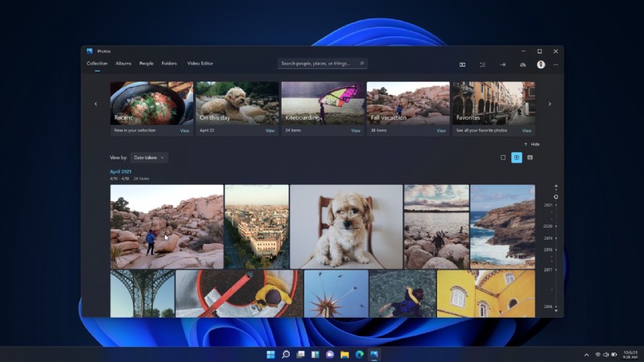
Task: Hide the featured cards row
Action: coord(535,145)
